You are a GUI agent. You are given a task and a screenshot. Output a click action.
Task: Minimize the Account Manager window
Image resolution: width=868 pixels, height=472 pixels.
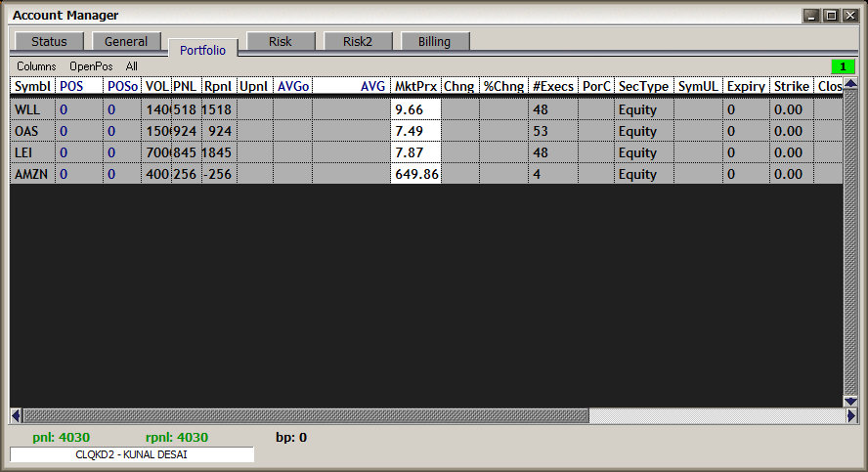[x=811, y=15]
